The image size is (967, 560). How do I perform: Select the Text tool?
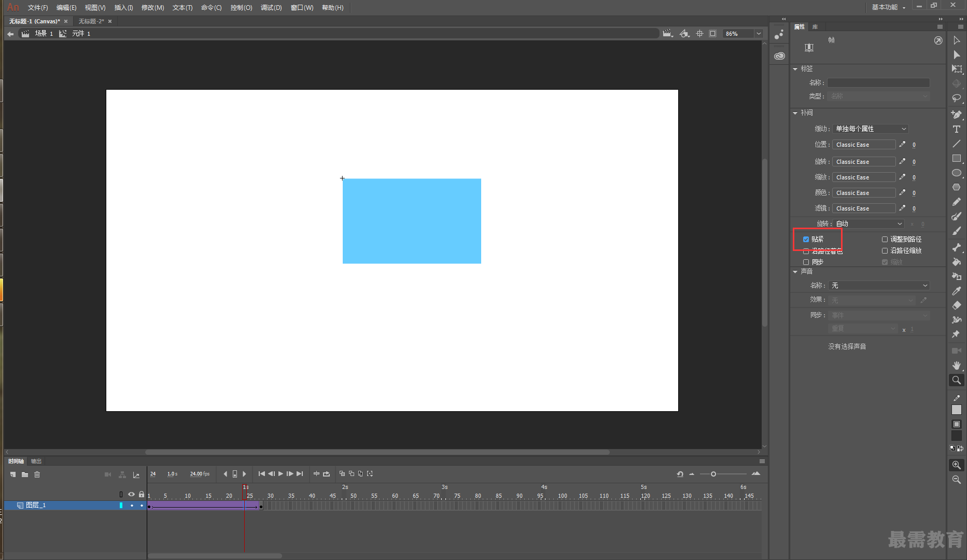point(957,129)
